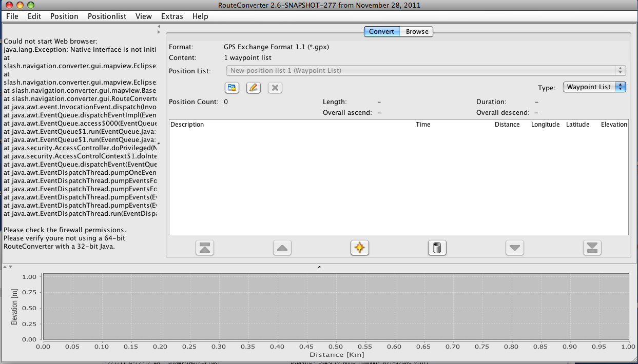Move selected position up one row
Viewport: 638px width, 364px height.
(282, 248)
